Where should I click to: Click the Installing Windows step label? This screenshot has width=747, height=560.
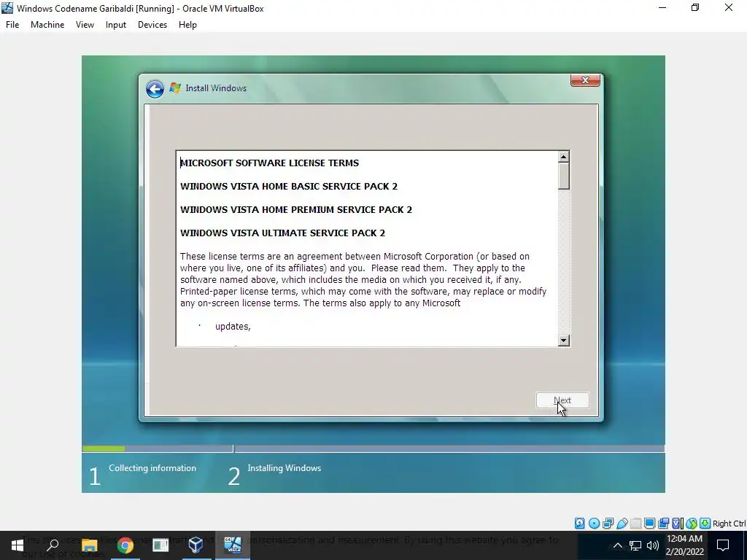[284, 468]
